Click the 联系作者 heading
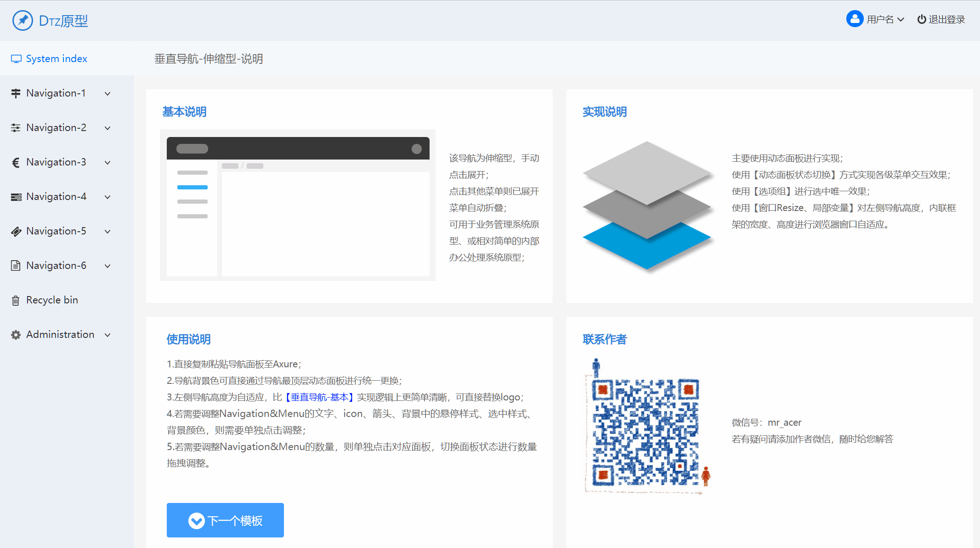980x548 pixels. point(605,339)
